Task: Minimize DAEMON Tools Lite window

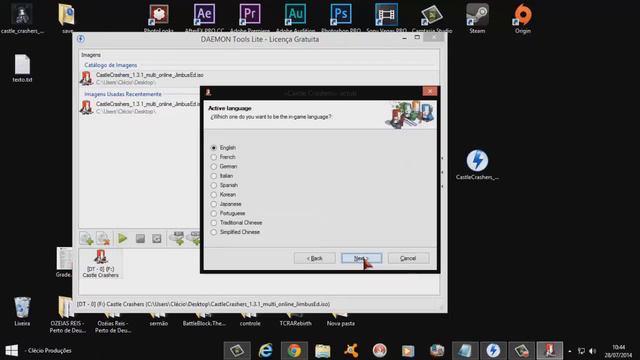Action: (x=404, y=38)
